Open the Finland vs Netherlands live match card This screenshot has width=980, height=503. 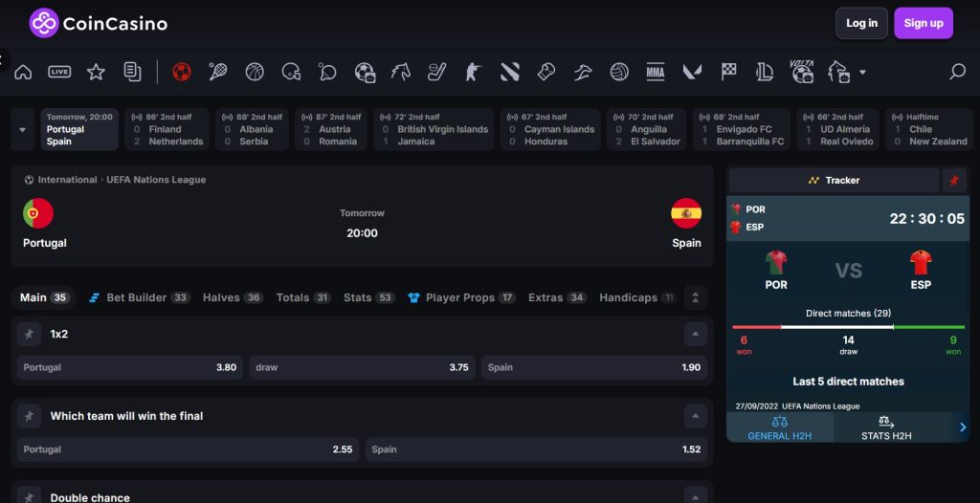pos(167,129)
